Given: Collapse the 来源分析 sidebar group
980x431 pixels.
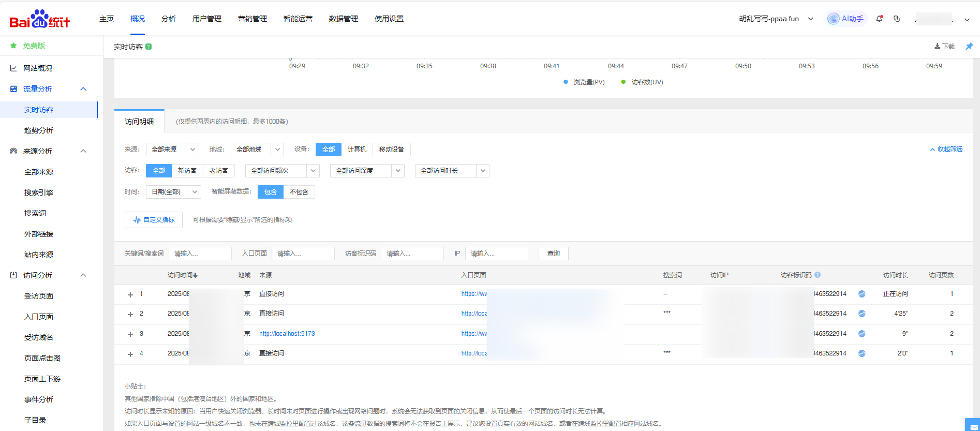Looking at the screenshot, I should [x=83, y=151].
